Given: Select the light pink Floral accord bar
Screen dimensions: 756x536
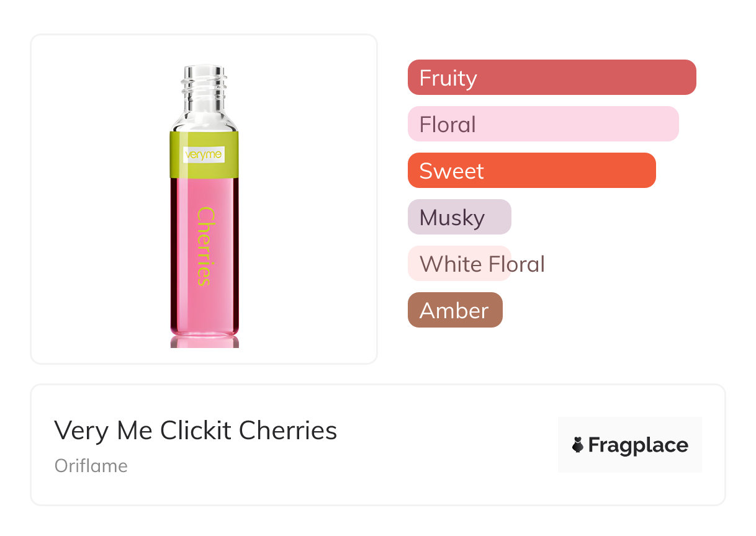Looking at the screenshot, I should pyautogui.click(x=542, y=124).
